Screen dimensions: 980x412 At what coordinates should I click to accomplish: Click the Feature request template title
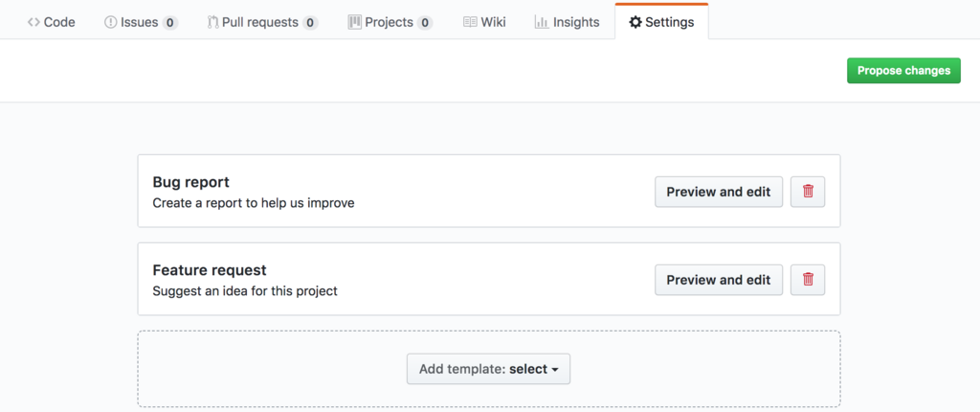click(209, 270)
